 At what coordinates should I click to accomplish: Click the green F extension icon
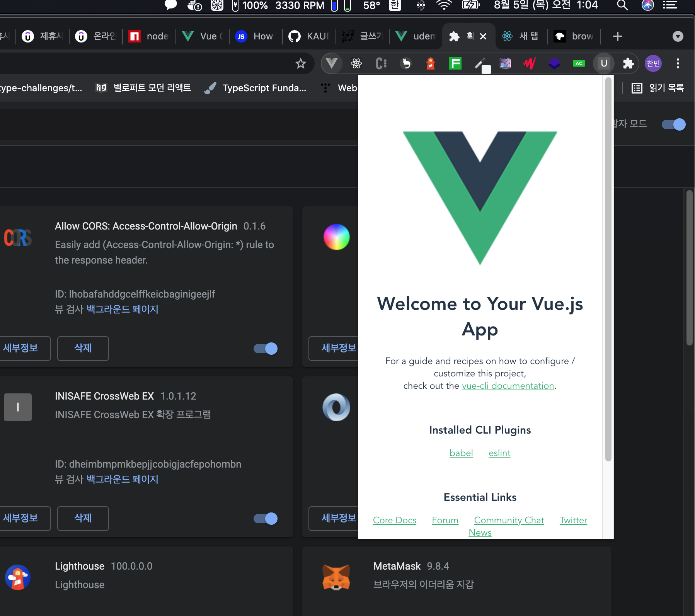coord(455,63)
